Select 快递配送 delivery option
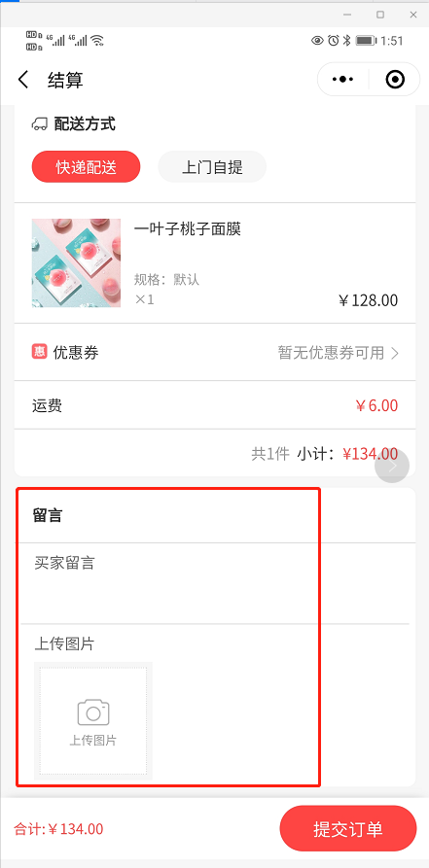Image resolution: width=429 pixels, height=868 pixels. (86, 166)
